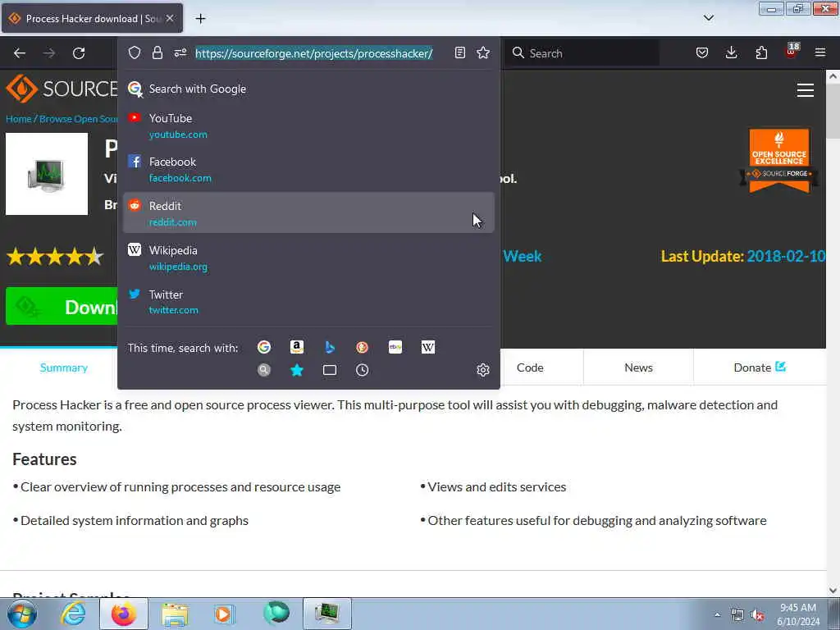Open the Code tab
Image resolution: width=840 pixels, height=630 pixels.
tap(530, 367)
